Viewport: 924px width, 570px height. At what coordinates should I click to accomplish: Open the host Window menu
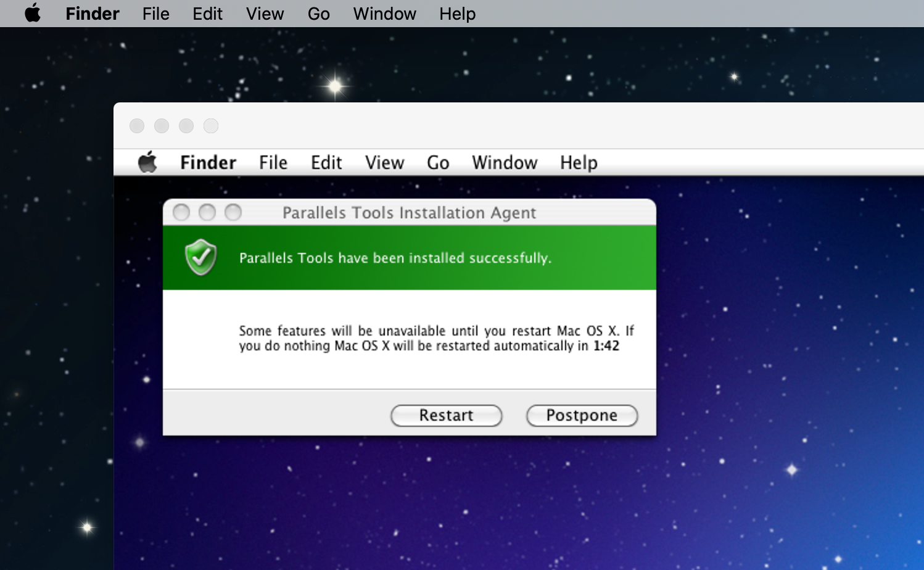point(384,14)
